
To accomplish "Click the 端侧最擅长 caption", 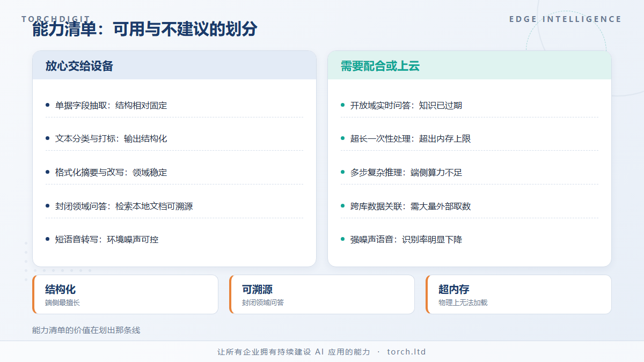I will pos(63,302).
